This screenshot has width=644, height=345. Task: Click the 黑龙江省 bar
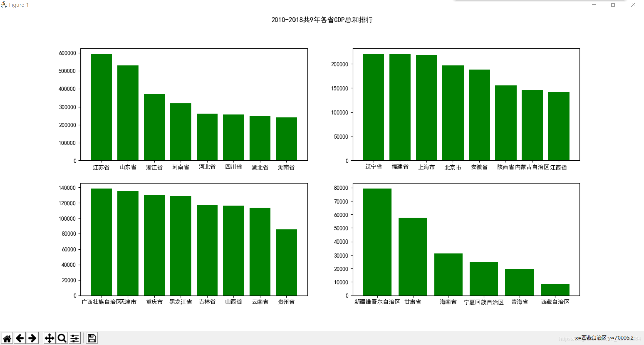click(180, 246)
